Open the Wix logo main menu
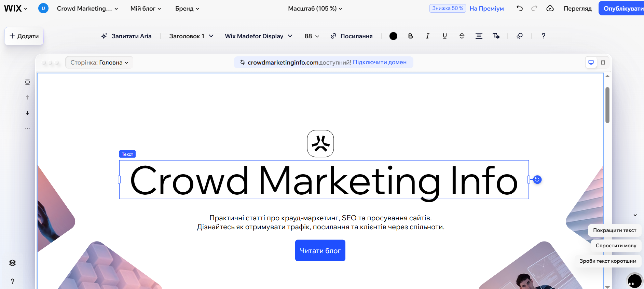The height and width of the screenshot is (289, 644). click(15, 9)
